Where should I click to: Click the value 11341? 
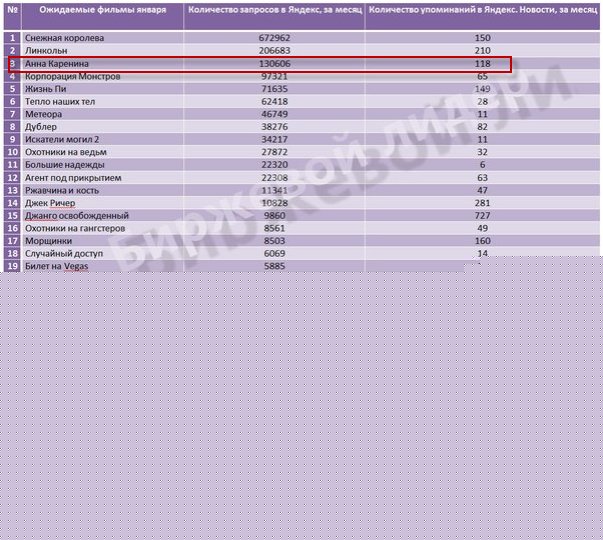point(274,190)
